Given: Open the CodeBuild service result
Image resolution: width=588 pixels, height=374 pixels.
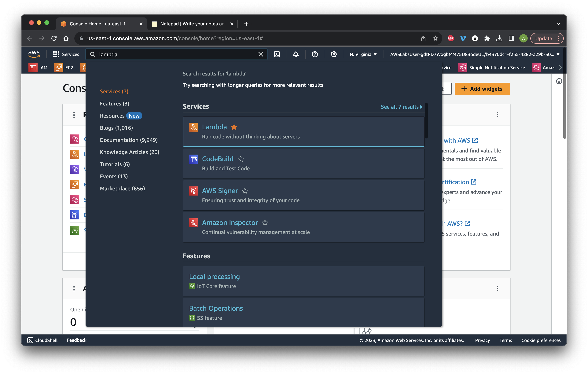Looking at the screenshot, I should click(x=303, y=163).
